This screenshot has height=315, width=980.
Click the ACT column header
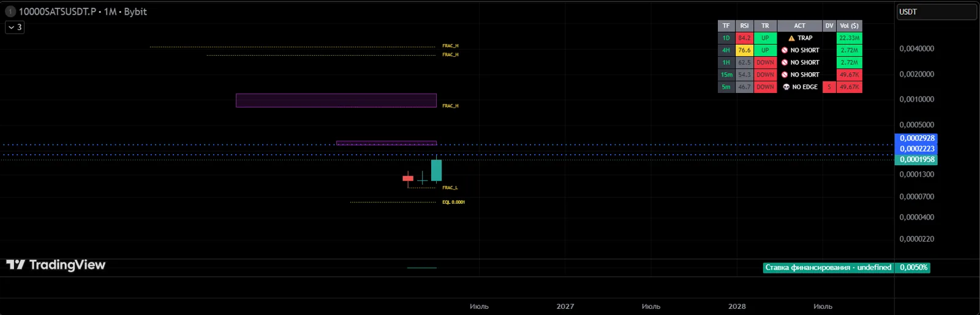click(799, 26)
